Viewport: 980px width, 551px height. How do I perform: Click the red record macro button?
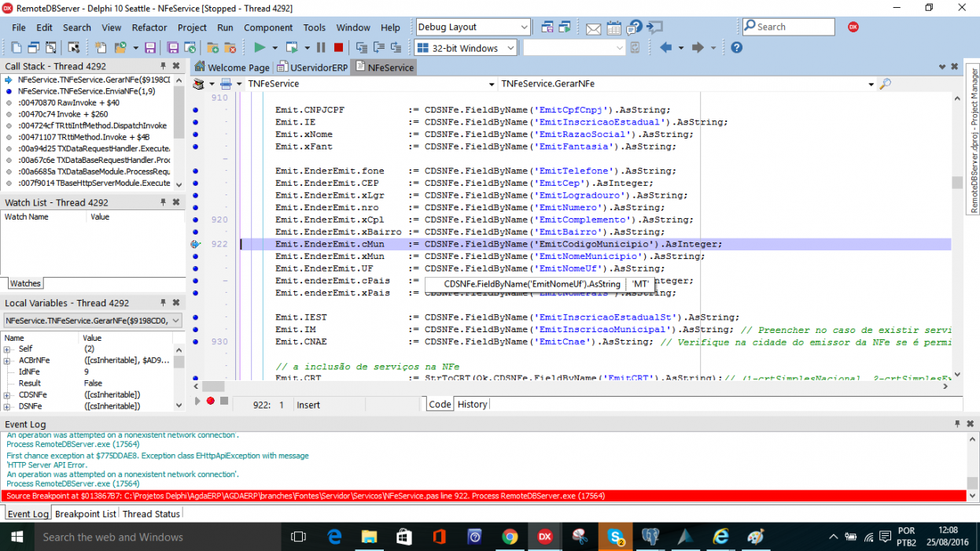tap(210, 401)
